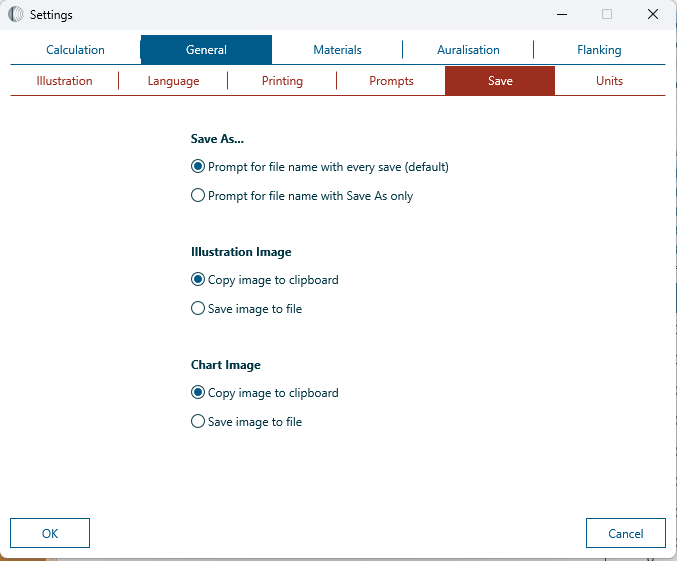Switch to the Calculation tab
Viewport: 679px width, 561px height.
pos(75,50)
